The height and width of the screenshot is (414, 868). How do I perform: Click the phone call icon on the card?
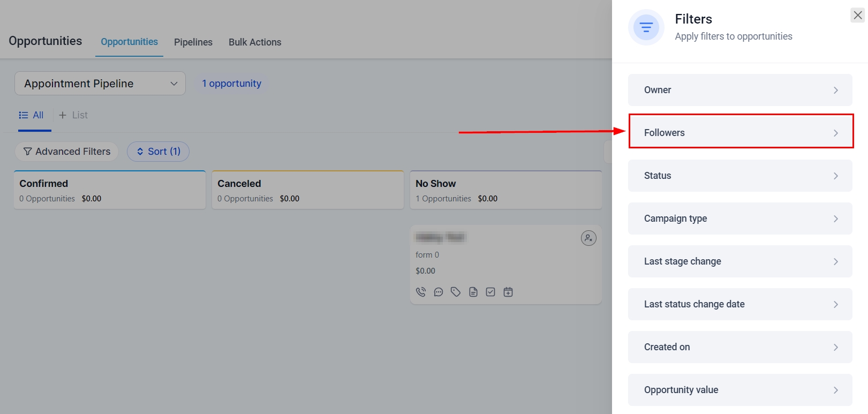point(421,292)
